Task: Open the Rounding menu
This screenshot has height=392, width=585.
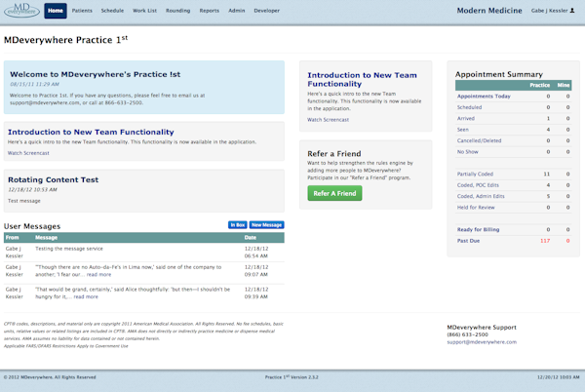Action: click(x=178, y=11)
